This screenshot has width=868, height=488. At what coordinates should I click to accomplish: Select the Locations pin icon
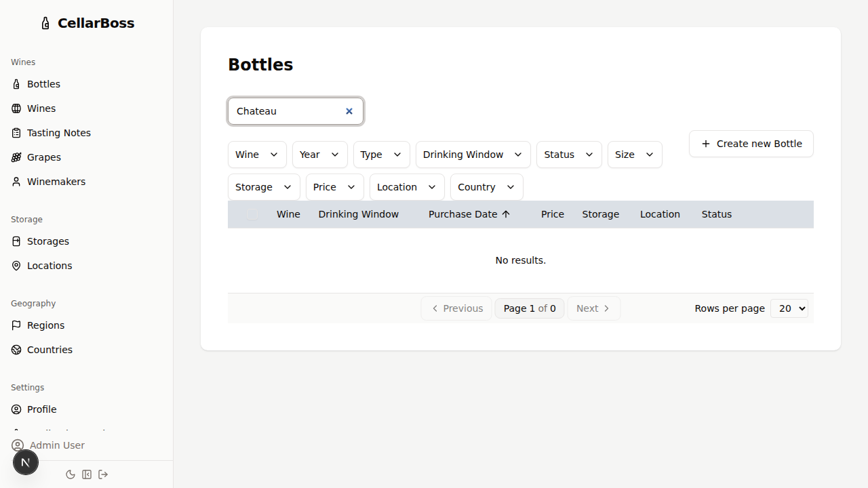tap(16, 266)
